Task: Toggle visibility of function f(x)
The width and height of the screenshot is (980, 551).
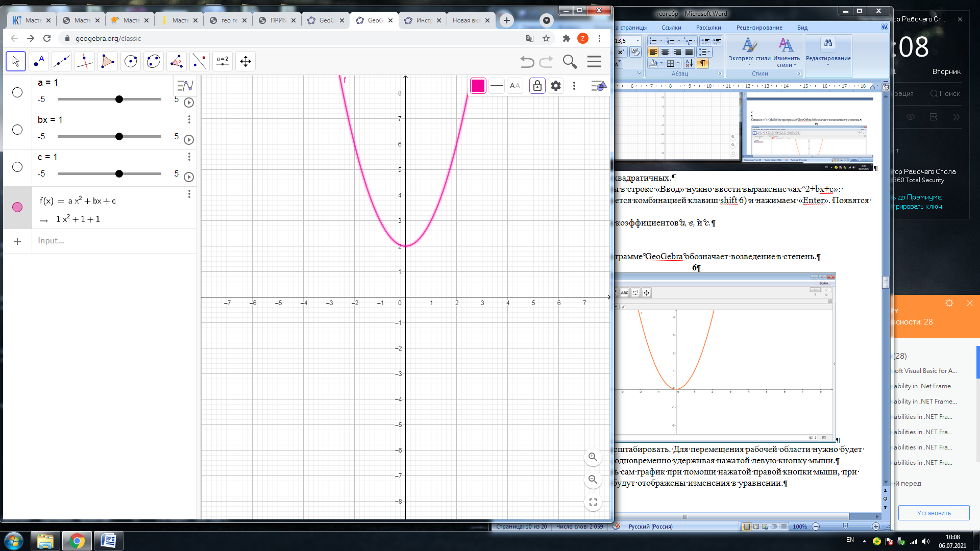Action: click(x=17, y=207)
